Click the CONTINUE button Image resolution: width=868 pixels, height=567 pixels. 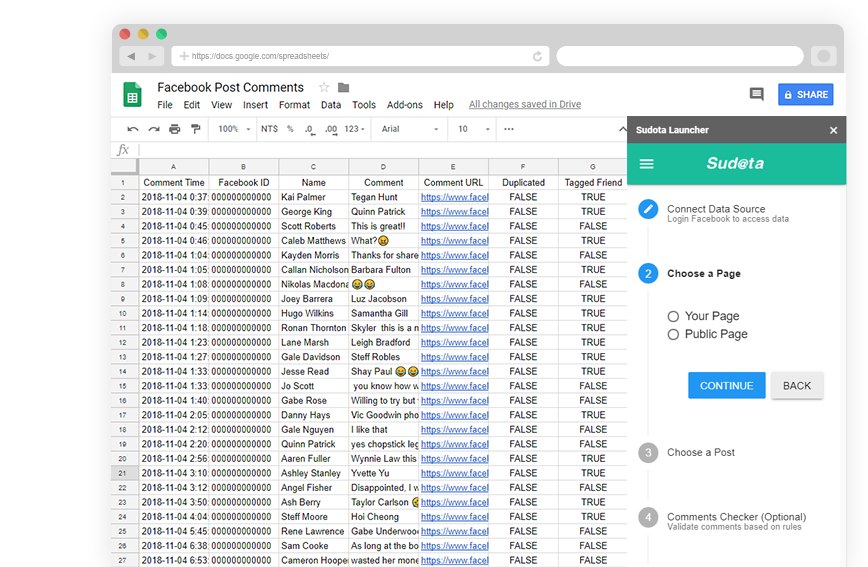point(726,386)
